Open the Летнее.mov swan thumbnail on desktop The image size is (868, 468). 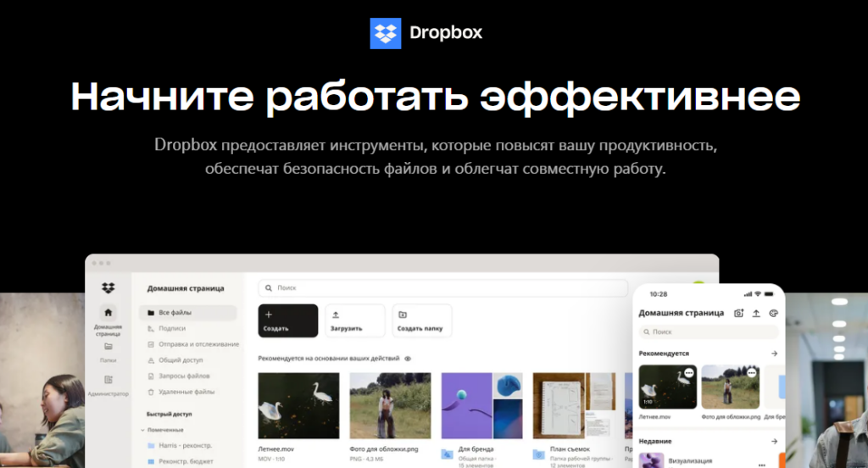tap(299, 406)
